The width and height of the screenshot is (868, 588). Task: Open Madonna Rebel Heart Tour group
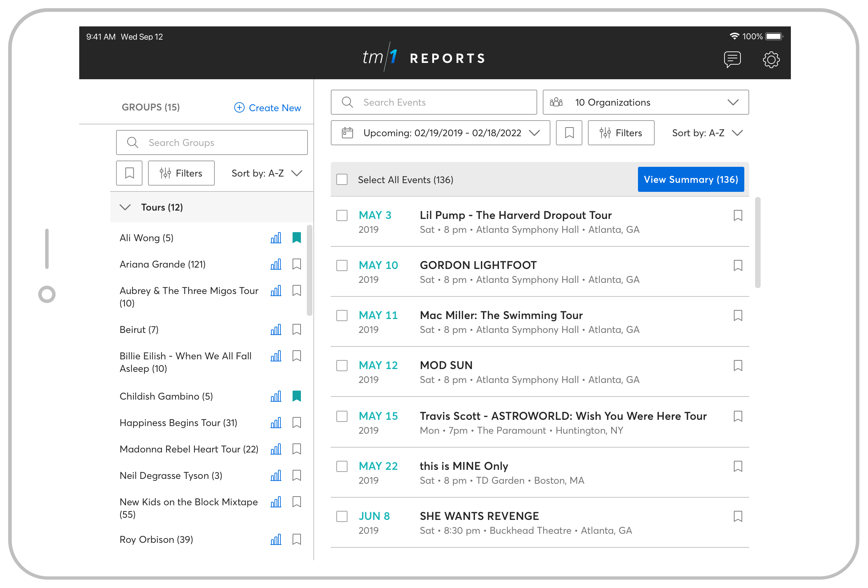[x=189, y=449]
